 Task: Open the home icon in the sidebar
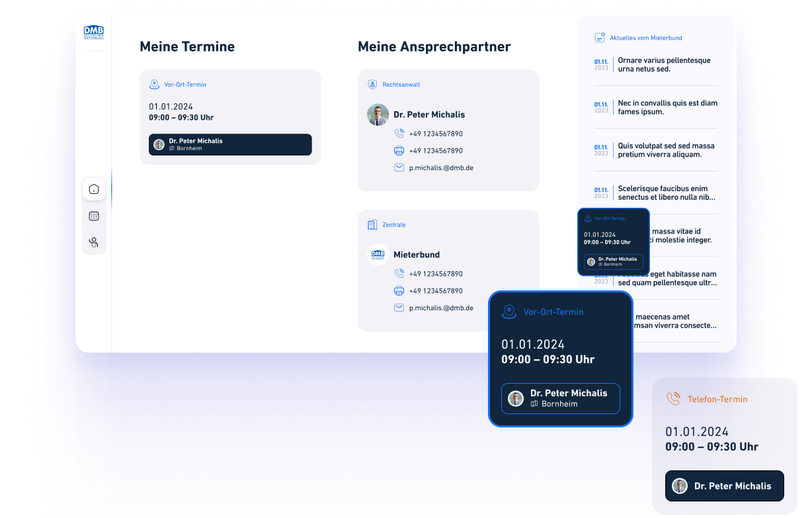tap(94, 189)
